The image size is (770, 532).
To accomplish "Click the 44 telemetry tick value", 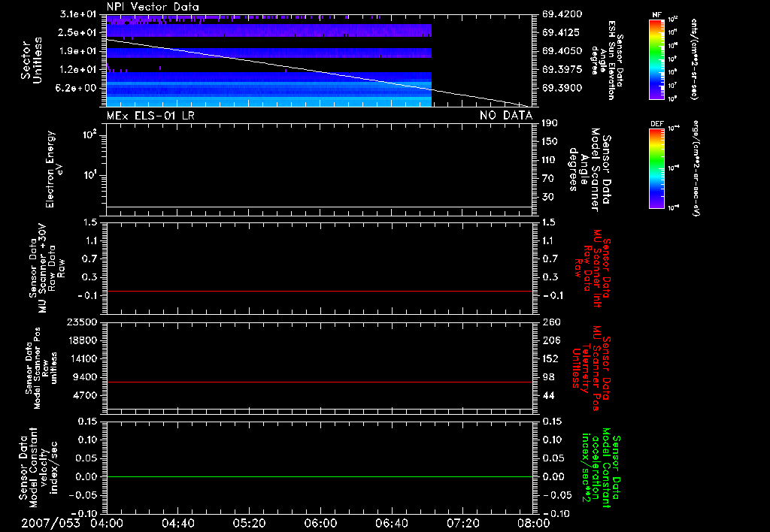I will (x=548, y=395).
